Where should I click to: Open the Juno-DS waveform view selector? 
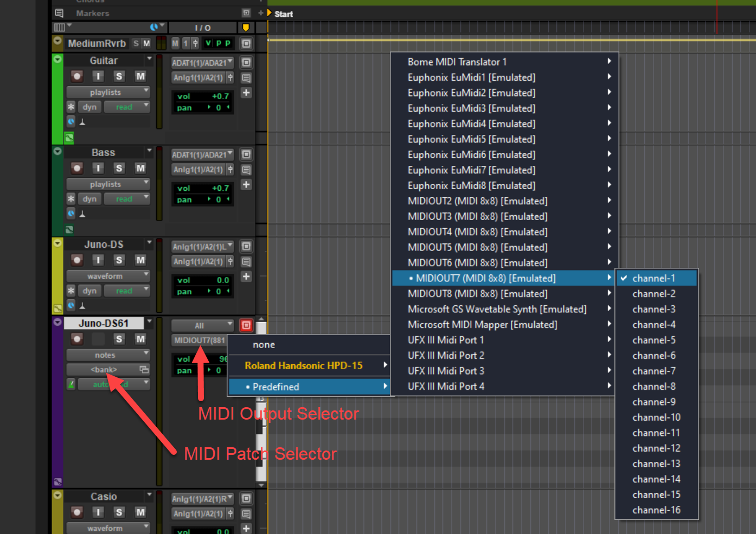pos(107,276)
